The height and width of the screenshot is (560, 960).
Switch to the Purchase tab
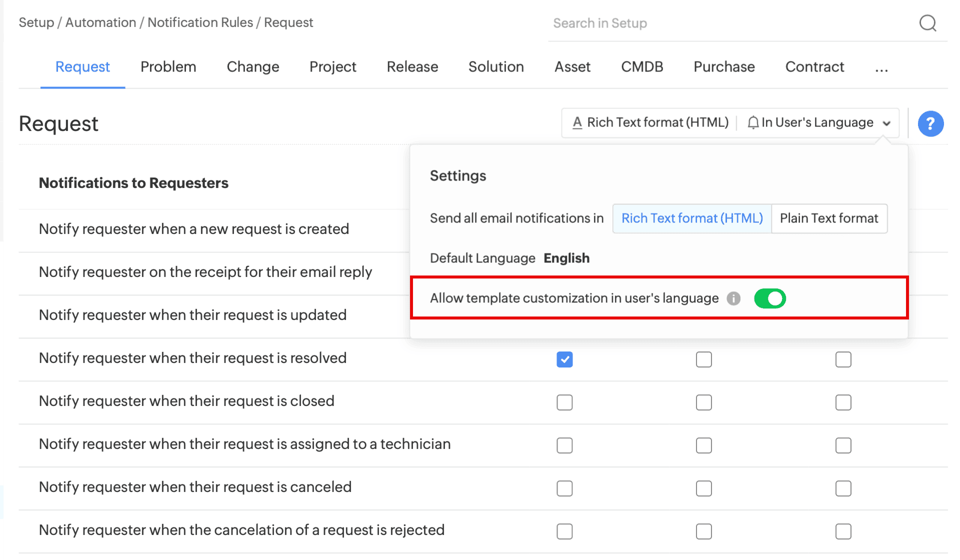723,67
